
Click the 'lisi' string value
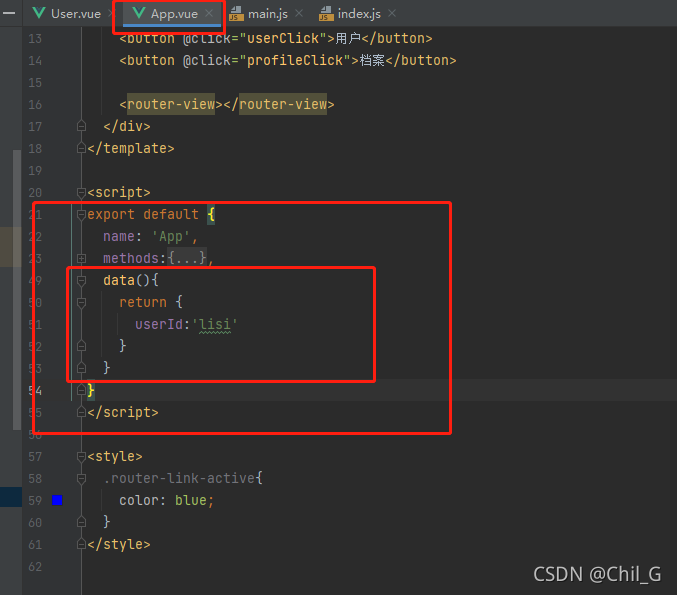point(214,324)
